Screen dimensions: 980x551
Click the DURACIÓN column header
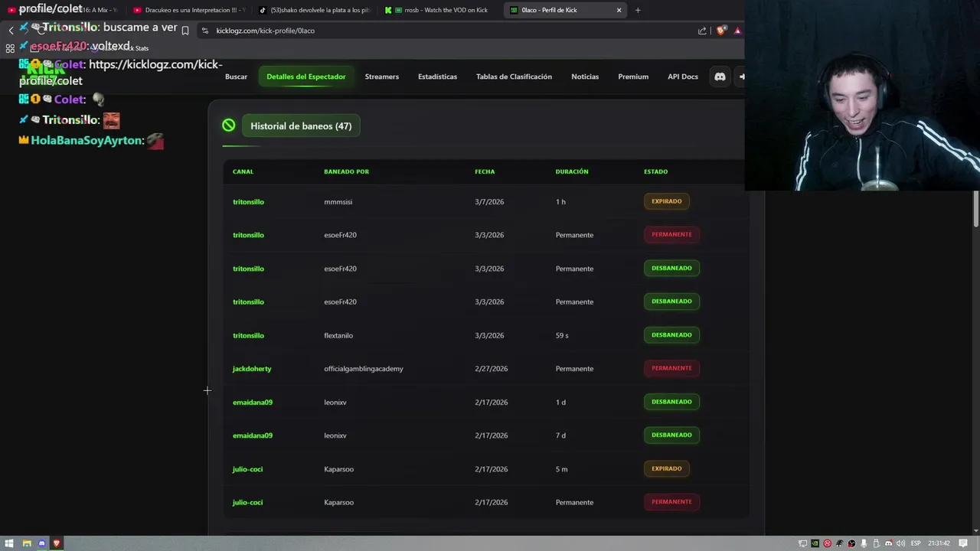click(572, 171)
